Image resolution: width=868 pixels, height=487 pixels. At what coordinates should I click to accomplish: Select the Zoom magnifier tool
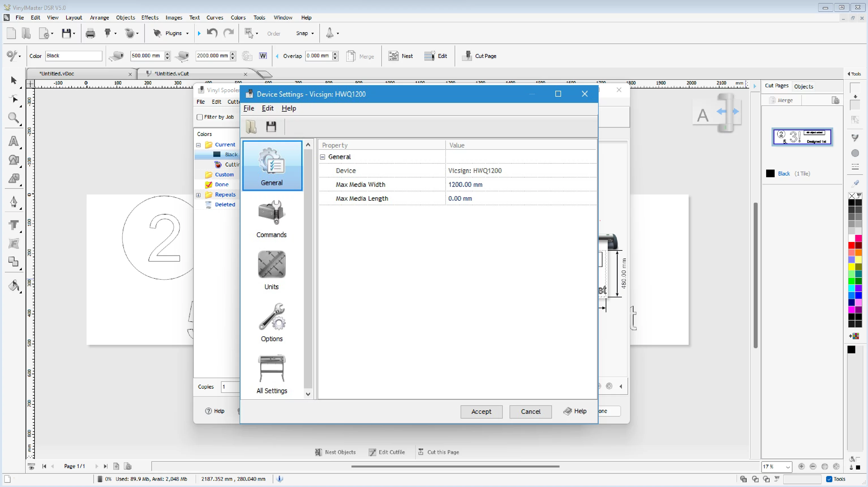click(14, 118)
